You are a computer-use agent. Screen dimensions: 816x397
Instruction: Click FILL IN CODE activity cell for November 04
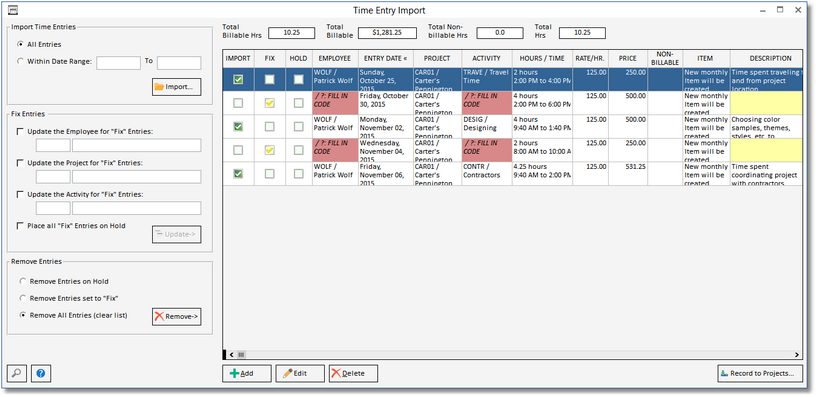click(x=487, y=150)
